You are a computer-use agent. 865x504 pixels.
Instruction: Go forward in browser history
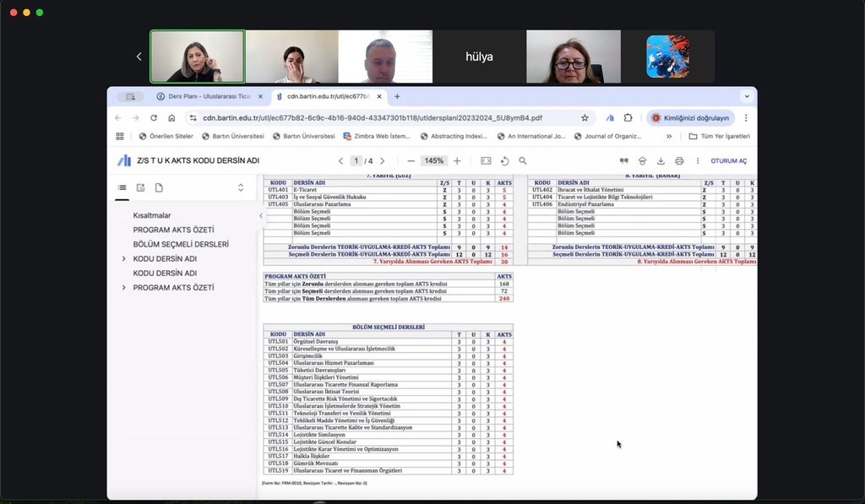click(x=136, y=118)
